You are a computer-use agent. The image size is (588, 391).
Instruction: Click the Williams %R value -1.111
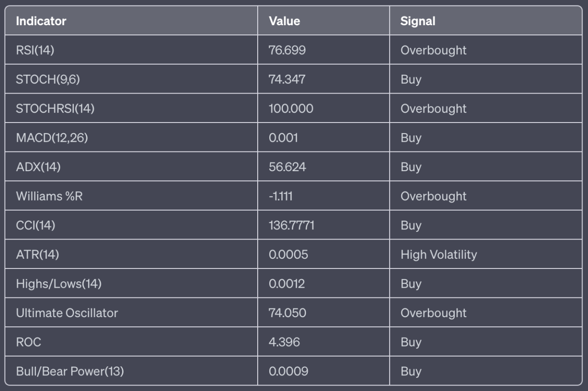tap(281, 196)
